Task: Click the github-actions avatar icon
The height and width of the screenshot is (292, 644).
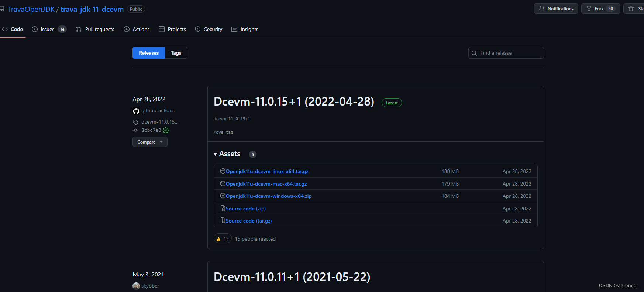Action: coord(136,111)
